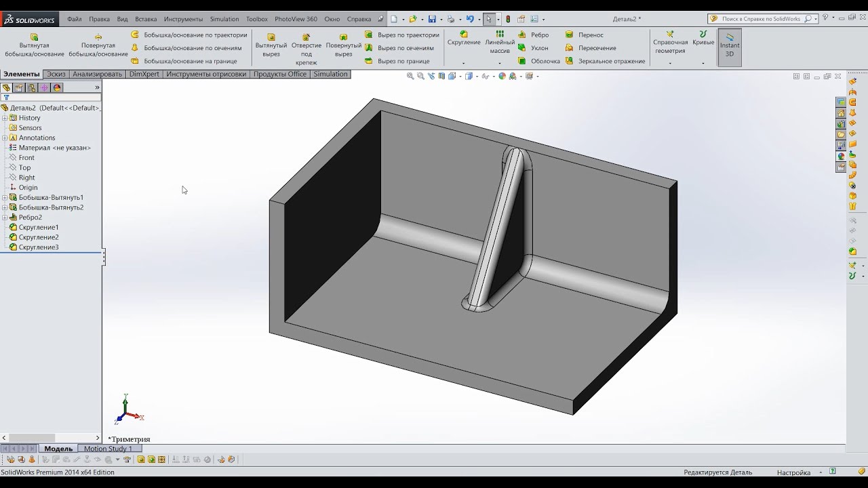Image resolution: width=868 pixels, height=488 pixels.
Task: Click the Вытянутый вырез tool
Action: [x=271, y=45]
